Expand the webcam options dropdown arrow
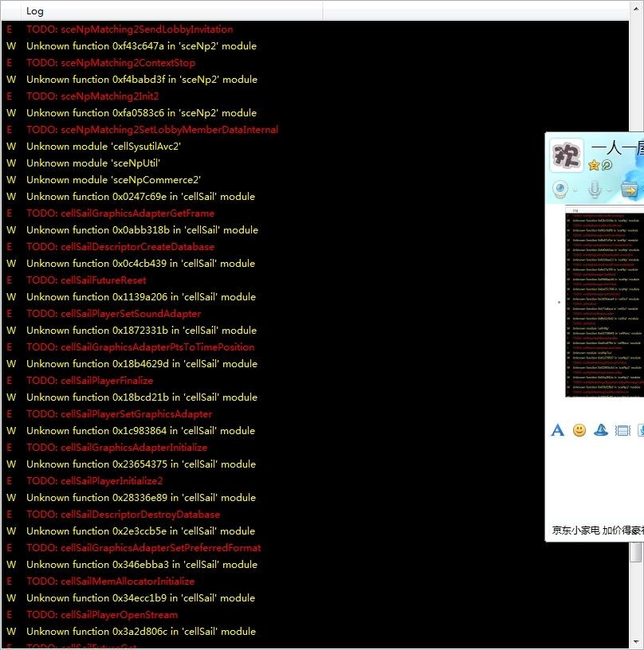 click(x=576, y=190)
